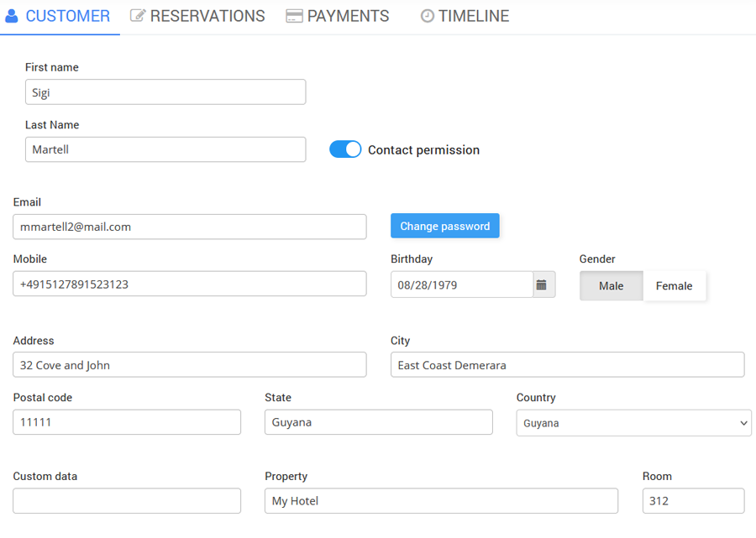The image size is (756, 538).
Task: Click the Room number field
Action: [693, 501]
